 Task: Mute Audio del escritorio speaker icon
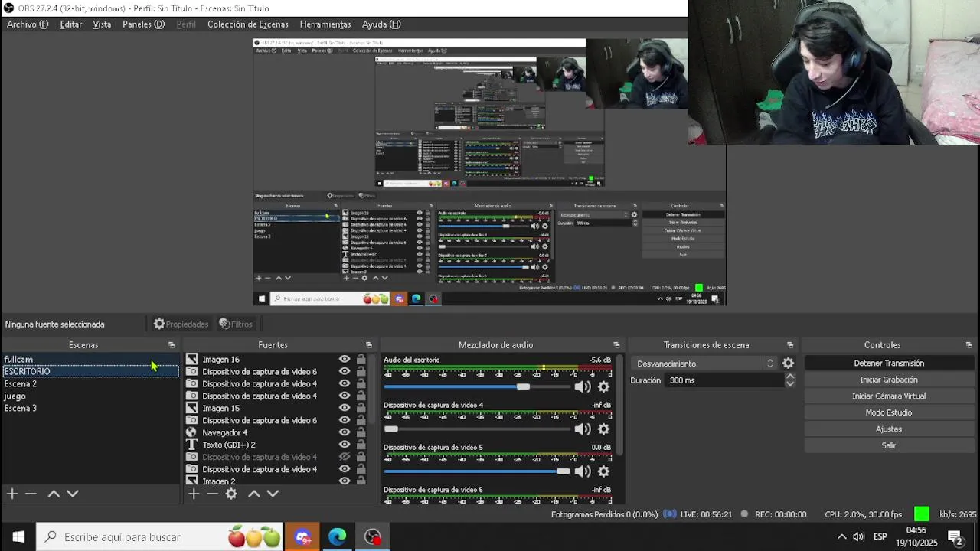pos(583,387)
